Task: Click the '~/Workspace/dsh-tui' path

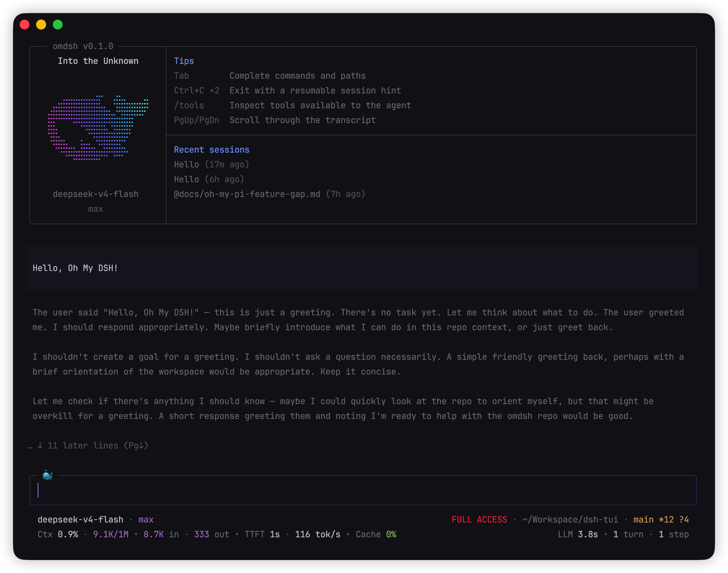Action: pyautogui.click(x=570, y=520)
